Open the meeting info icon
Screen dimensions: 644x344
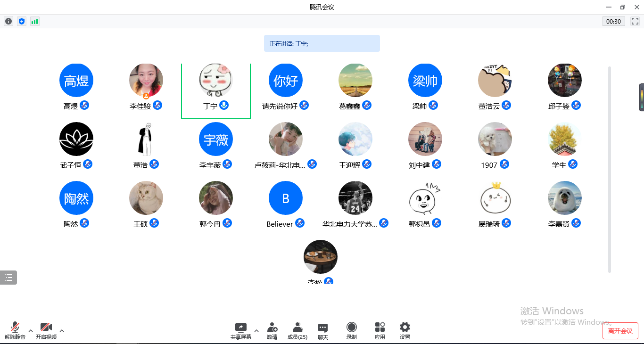[8, 21]
